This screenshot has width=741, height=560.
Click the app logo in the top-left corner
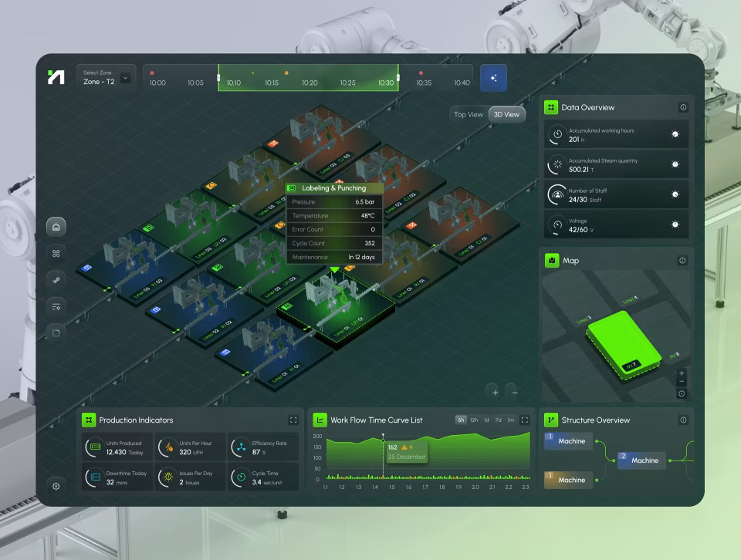(x=56, y=77)
